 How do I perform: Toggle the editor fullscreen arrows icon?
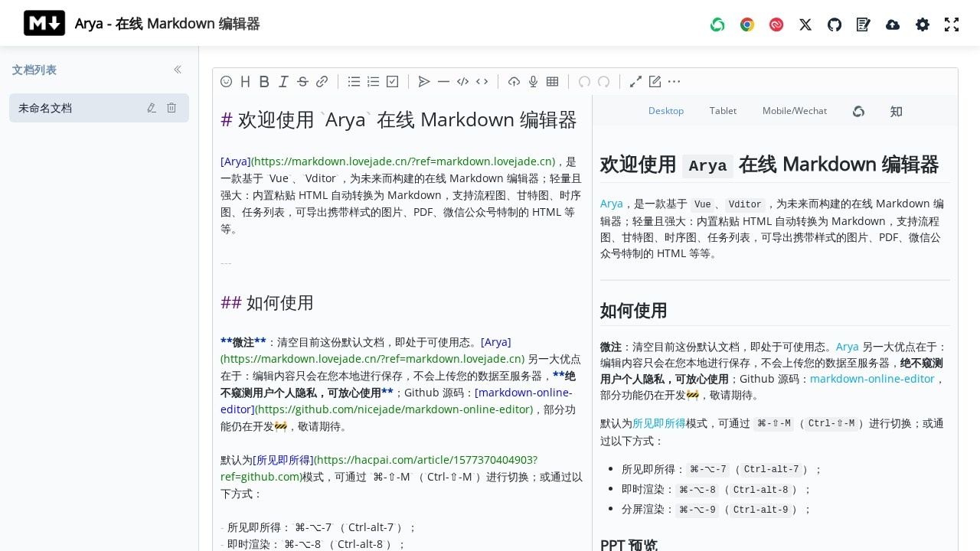point(635,82)
